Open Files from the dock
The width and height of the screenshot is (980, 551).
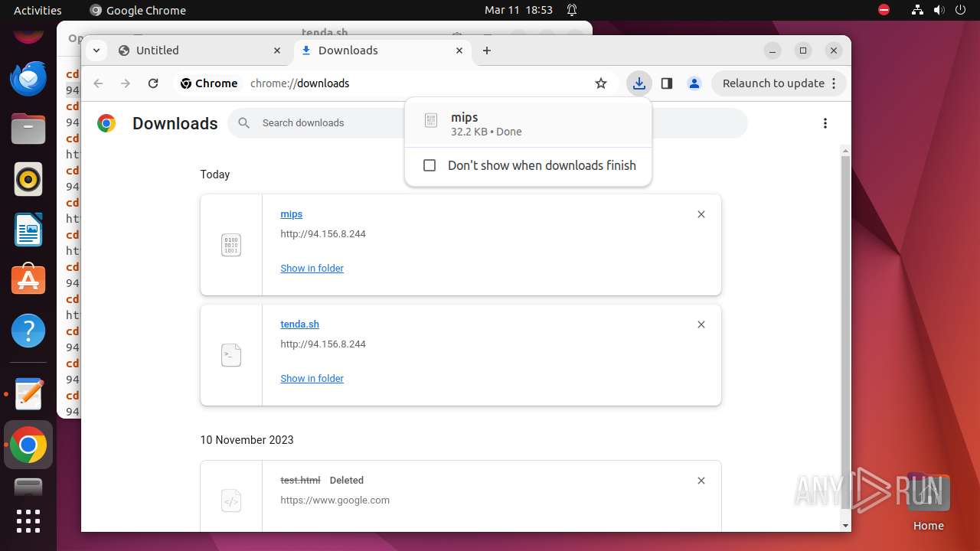pos(28,129)
